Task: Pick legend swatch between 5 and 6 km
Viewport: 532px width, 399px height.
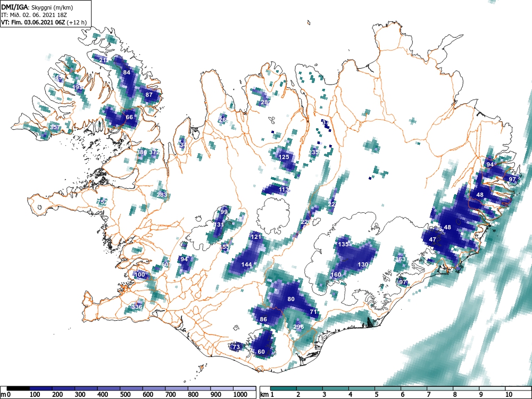Action: pos(388,388)
